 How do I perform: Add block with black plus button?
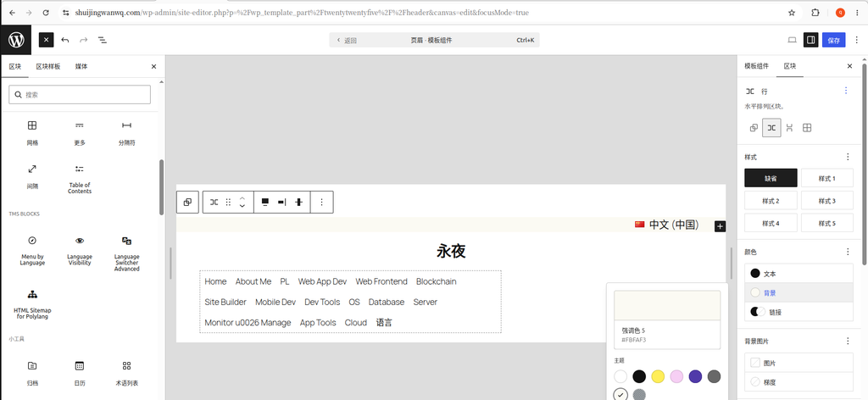(720, 225)
